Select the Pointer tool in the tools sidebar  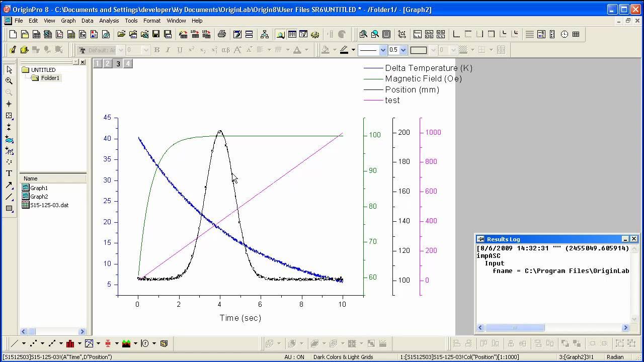9,69
